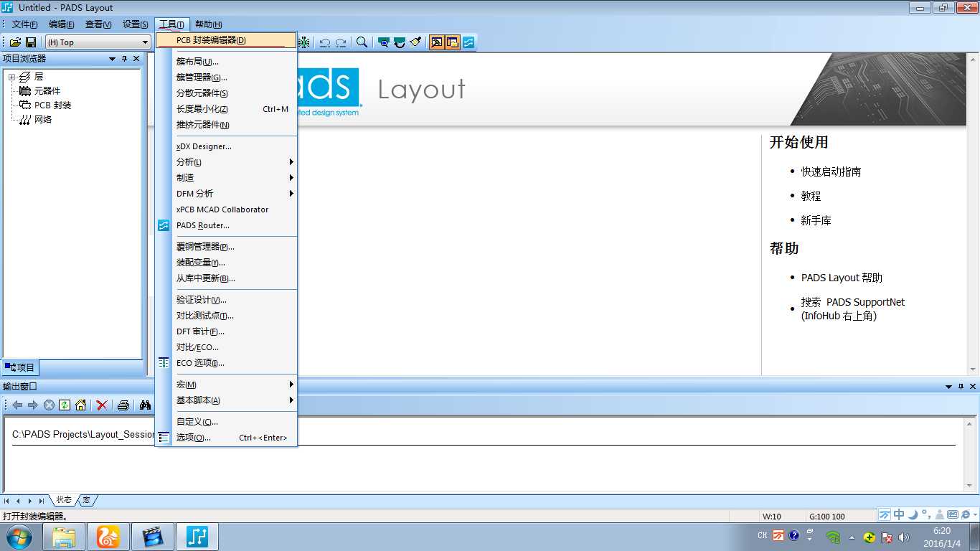The image size is (980, 551).
Task: Open the 设置 menu
Action: point(135,24)
